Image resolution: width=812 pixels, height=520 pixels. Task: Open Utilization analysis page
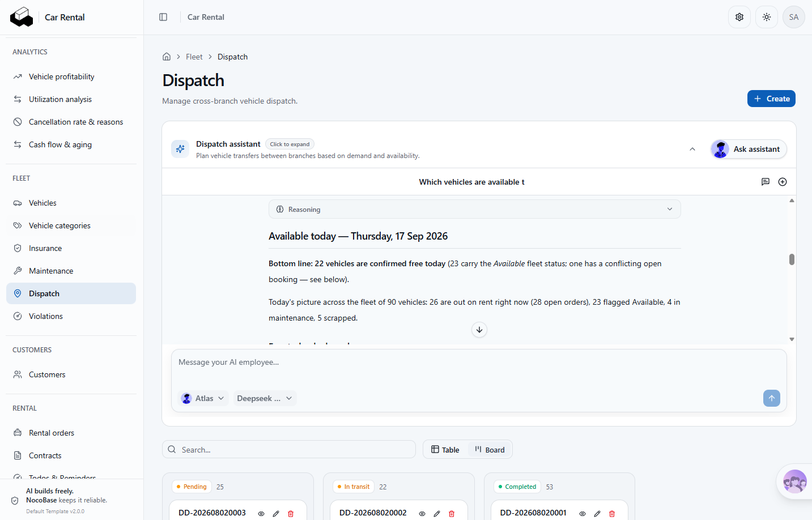(x=71, y=99)
